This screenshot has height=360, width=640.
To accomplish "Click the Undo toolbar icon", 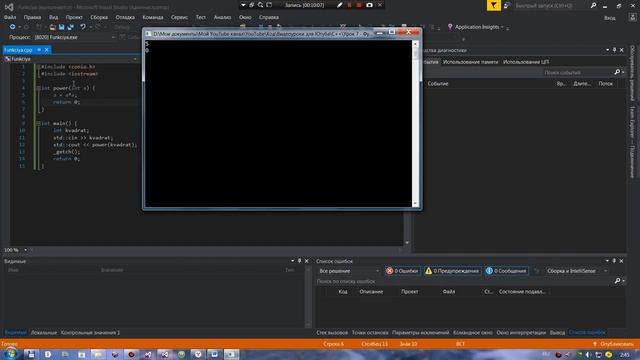I will [83, 27].
